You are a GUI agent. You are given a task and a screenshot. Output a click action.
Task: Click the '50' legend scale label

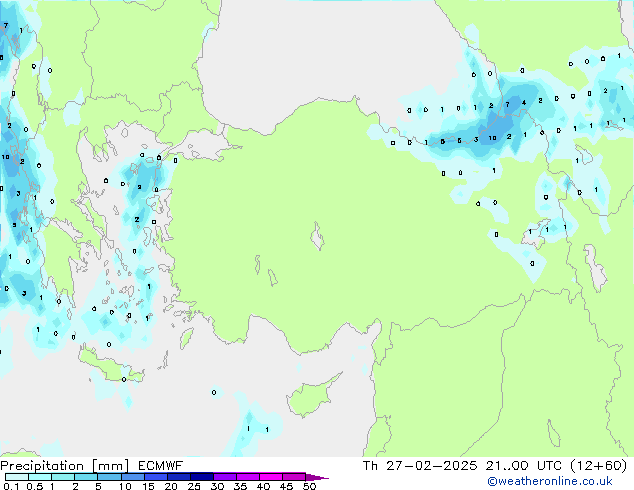coord(309,486)
